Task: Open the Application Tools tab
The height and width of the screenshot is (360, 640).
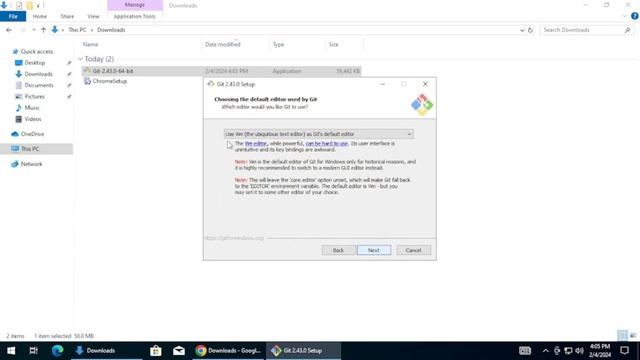Action: (x=134, y=16)
